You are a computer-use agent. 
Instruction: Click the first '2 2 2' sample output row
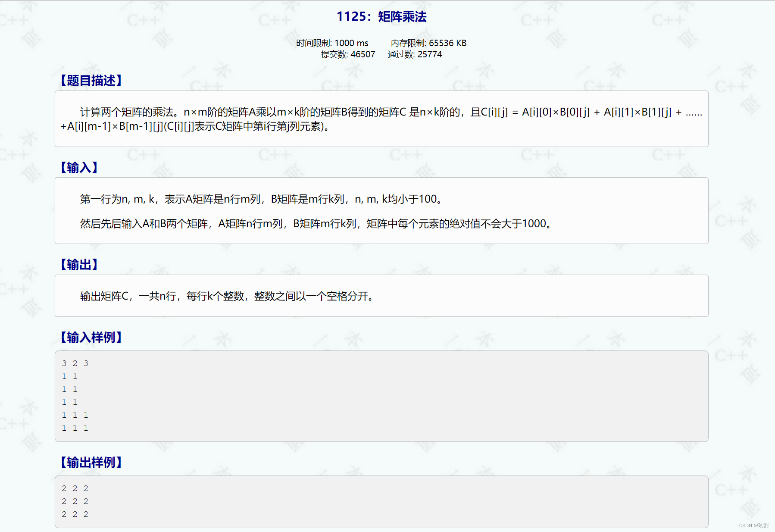(x=75, y=488)
